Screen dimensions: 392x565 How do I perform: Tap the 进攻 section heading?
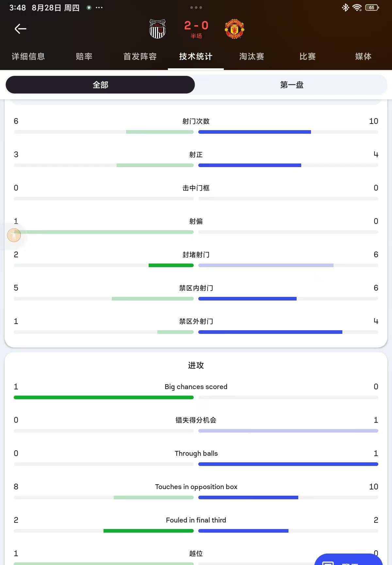pyautogui.click(x=196, y=365)
